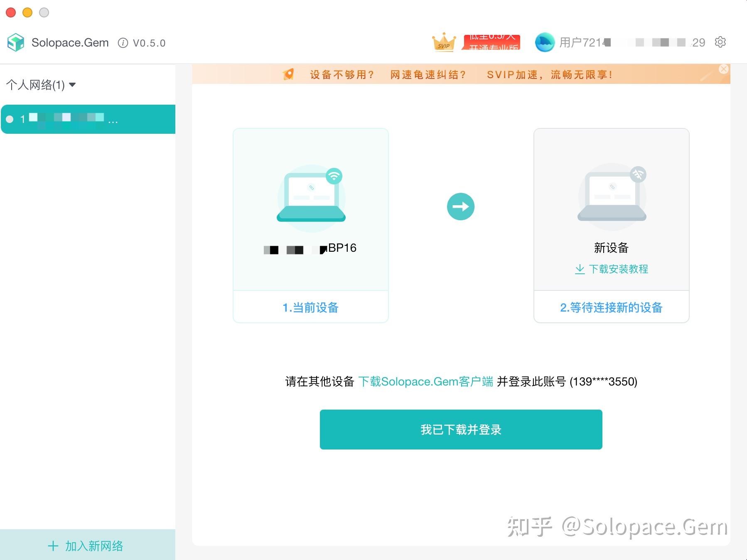Click the Solopace.Gem logo icon
747x560 pixels.
pos(16,42)
